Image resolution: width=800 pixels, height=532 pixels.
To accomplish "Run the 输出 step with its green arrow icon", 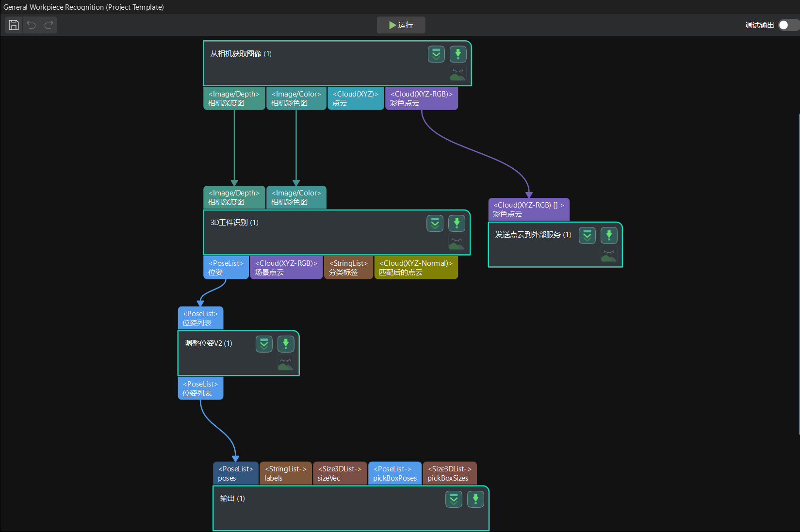I will click(475, 499).
